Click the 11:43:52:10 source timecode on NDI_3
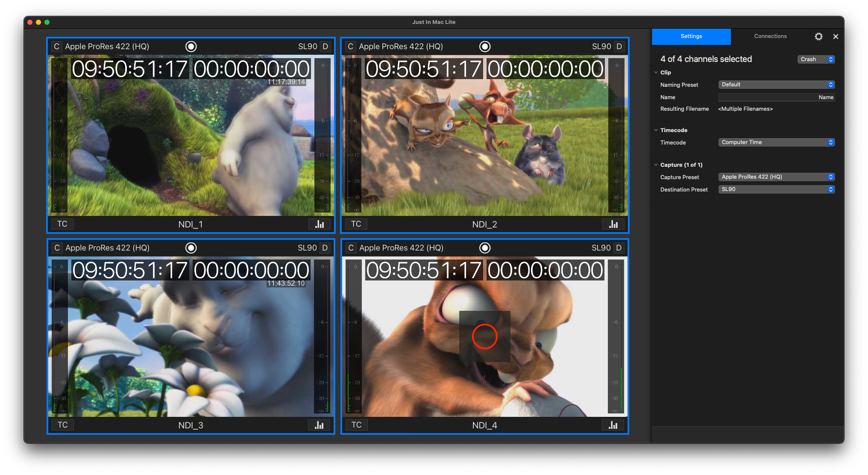This screenshot has height=475, width=868. coord(286,283)
